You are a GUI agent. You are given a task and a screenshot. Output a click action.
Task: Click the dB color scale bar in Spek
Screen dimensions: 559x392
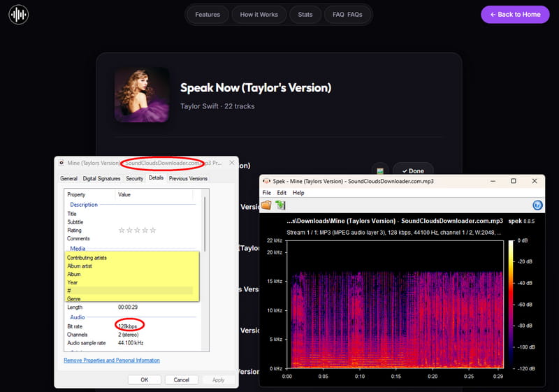511,304
